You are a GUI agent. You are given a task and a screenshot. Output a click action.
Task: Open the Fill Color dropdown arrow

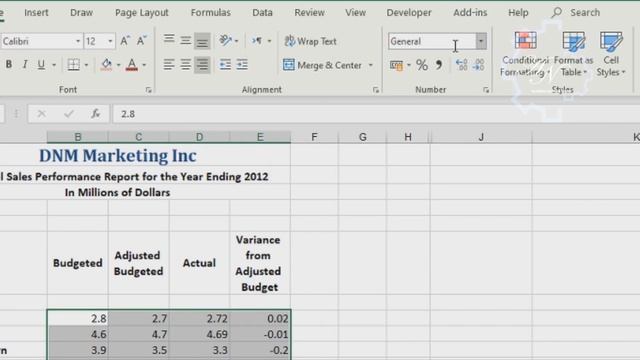pos(119,64)
